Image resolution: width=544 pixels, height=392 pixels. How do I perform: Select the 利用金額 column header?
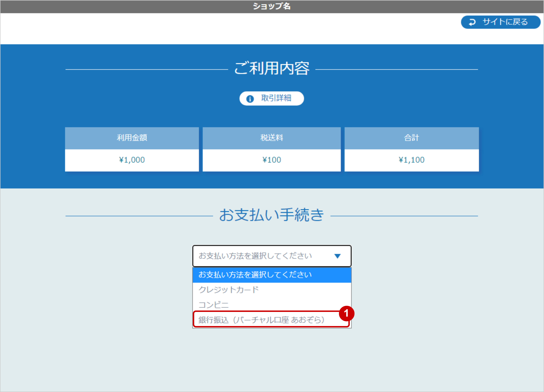132,138
